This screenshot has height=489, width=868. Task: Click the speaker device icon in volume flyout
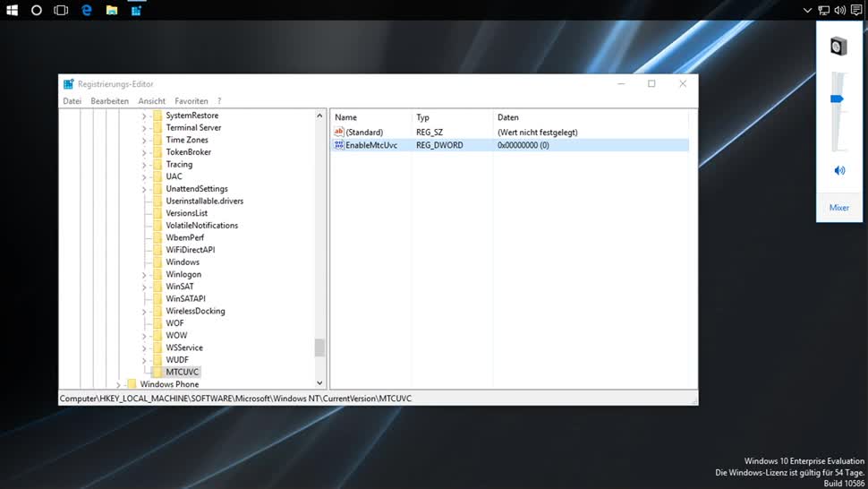pyautogui.click(x=838, y=46)
